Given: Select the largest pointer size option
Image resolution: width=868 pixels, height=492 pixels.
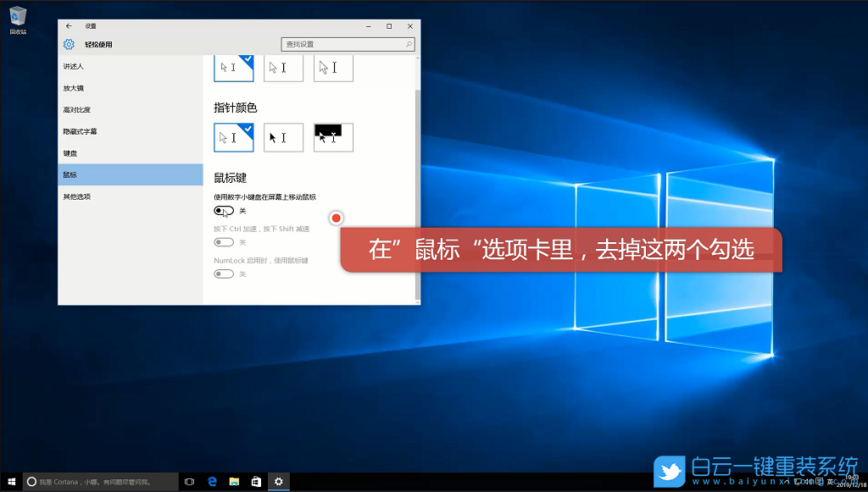Looking at the screenshot, I should point(333,68).
